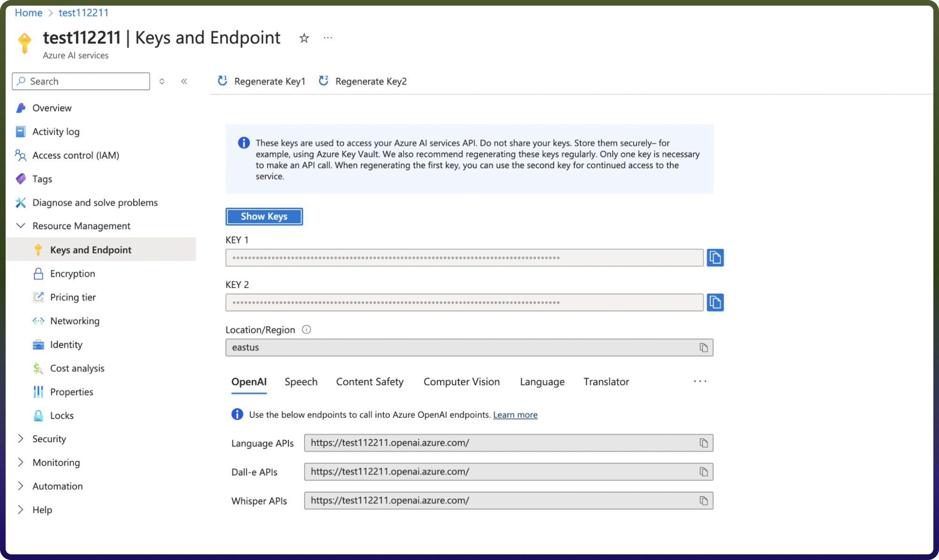Click the "Azure AI services" subtitle text
This screenshot has width=939, height=560.
(x=76, y=55)
